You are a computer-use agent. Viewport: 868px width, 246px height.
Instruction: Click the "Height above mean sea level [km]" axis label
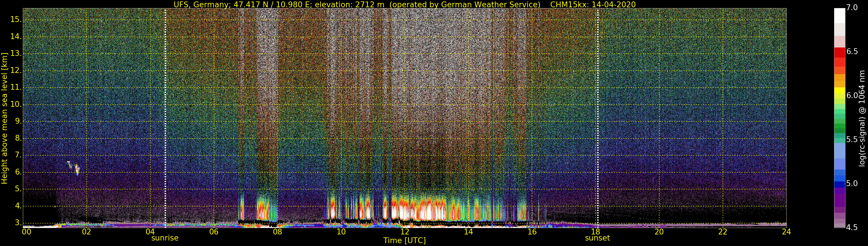[x=4, y=118]
